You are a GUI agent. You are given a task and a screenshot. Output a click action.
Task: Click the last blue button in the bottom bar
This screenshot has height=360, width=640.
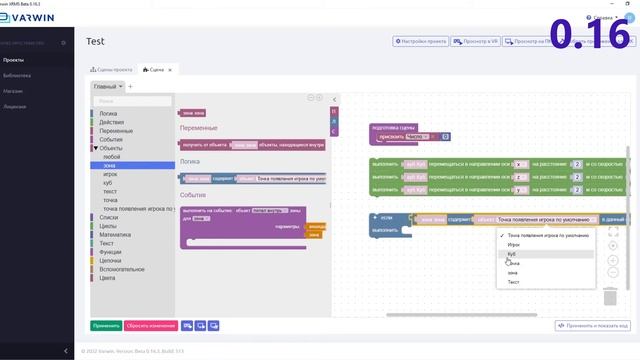(x=213, y=326)
